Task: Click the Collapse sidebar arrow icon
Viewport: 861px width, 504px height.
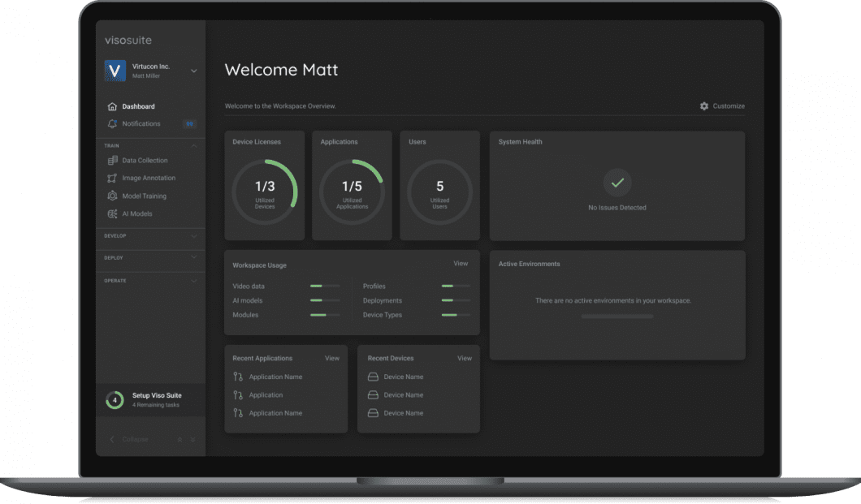Action: (x=112, y=439)
